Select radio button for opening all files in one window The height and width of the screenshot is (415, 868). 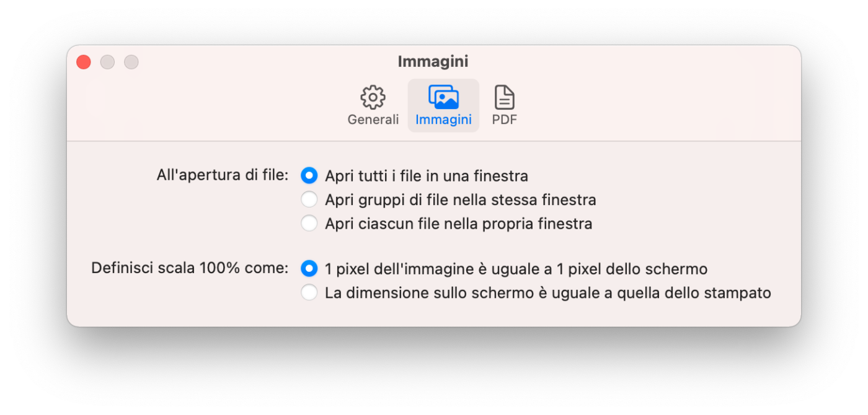coord(309,176)
